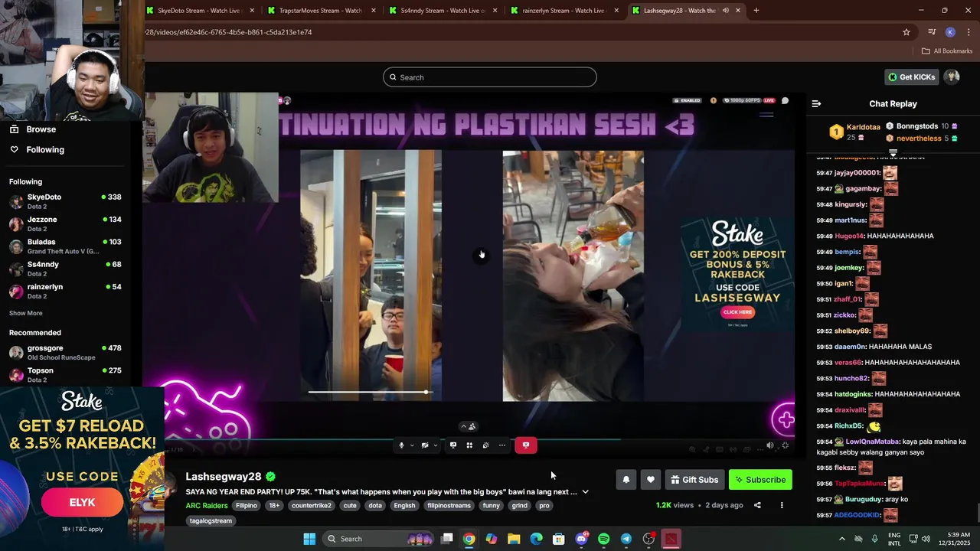
Task: Exit fullscreen in the video player
Action: point(786,446)
